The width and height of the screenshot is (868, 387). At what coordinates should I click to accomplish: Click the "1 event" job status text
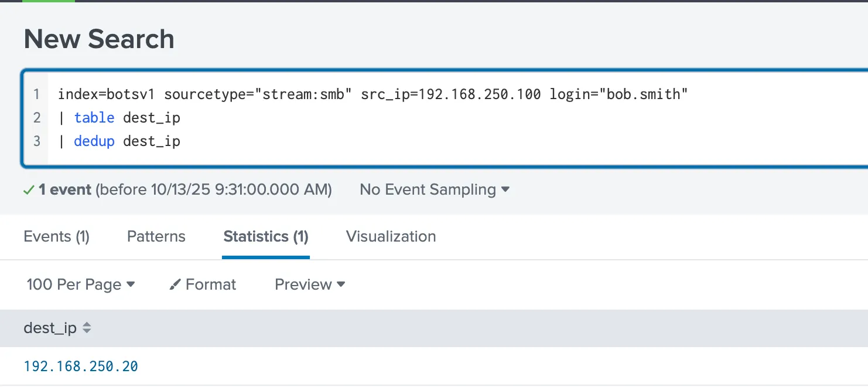point(64,189)
